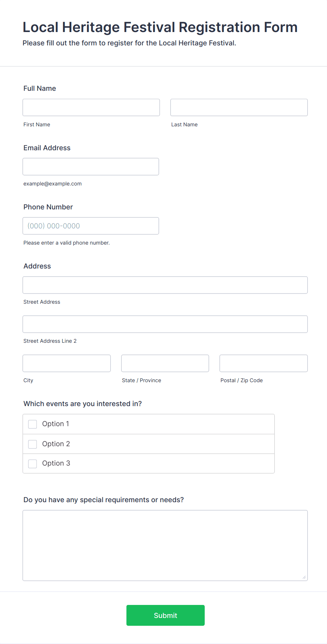Click the Full Name label

pyautogui.click(x=40, y=88)
